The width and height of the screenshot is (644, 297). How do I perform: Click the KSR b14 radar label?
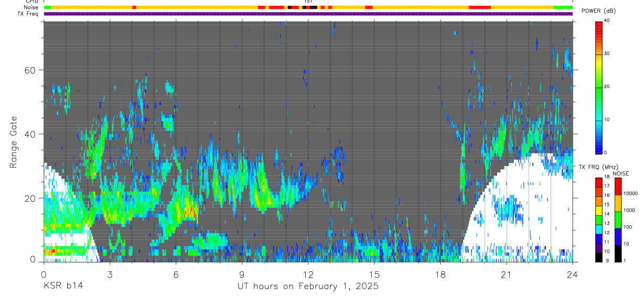[x=63, y=286]
